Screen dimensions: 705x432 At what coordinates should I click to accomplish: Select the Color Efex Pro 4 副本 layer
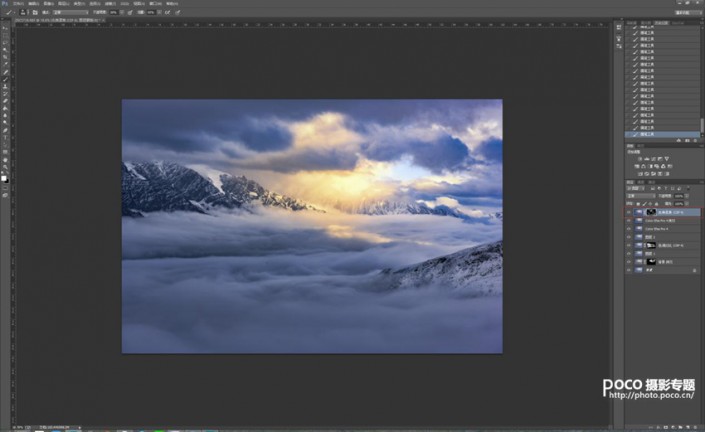coord(665,220)
